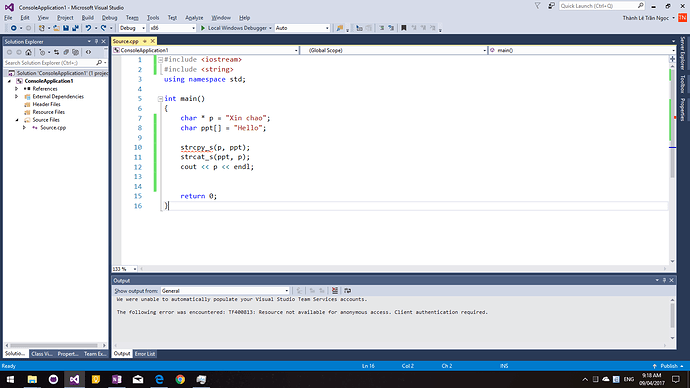Toggle Word Wrap in Output panel
Viewport: 690px width, 388px height.
[x=348, y=291]
